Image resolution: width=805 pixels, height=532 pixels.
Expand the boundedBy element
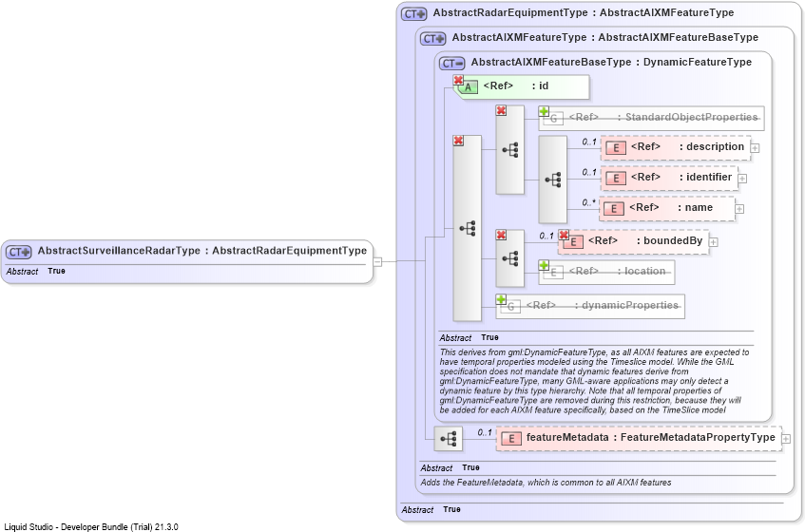coord(713,241)
